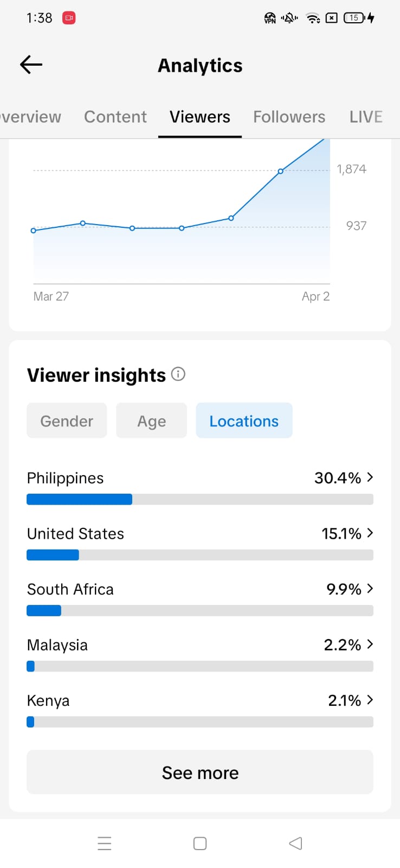This screenshot has width=400, height=868.
Task: Tap the Viewer insights info icon
Action: (x=178, y=374)
